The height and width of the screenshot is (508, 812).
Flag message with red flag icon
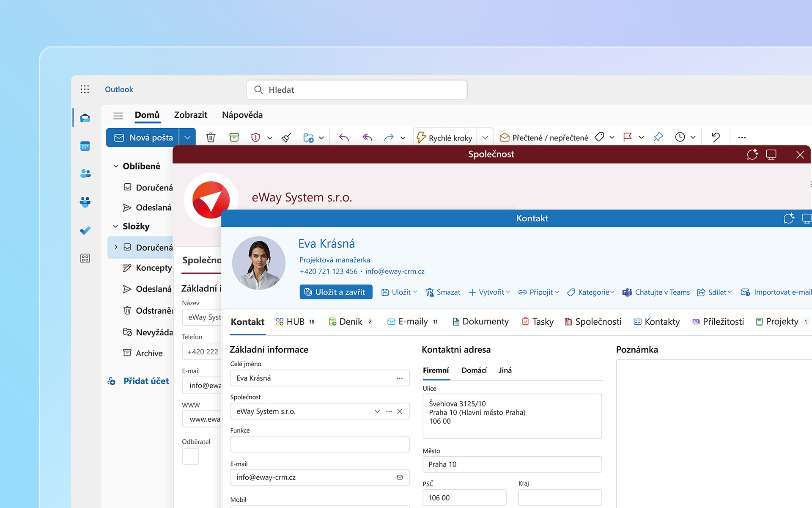coord(628,137)
